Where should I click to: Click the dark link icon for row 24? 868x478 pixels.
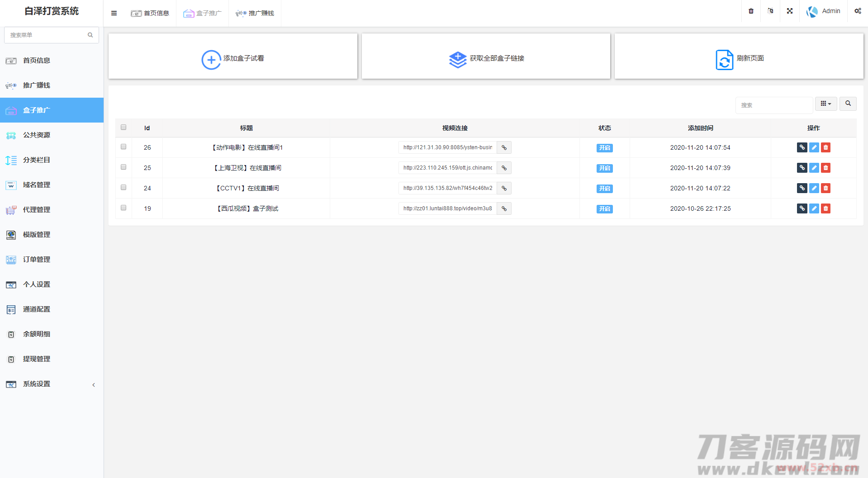(802, 188)
